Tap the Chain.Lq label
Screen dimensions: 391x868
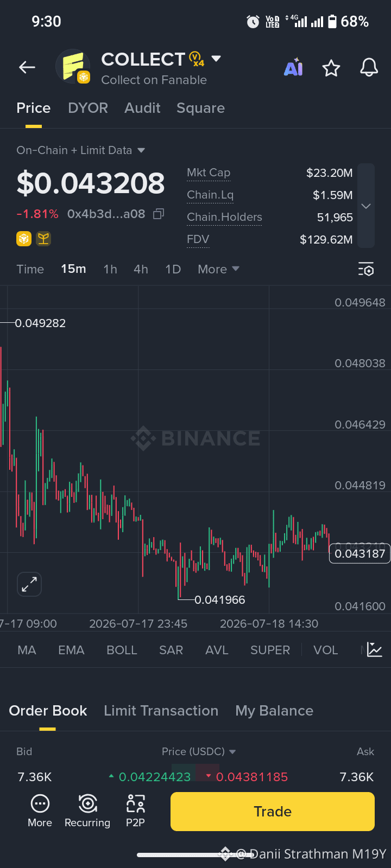click(210, 195)
